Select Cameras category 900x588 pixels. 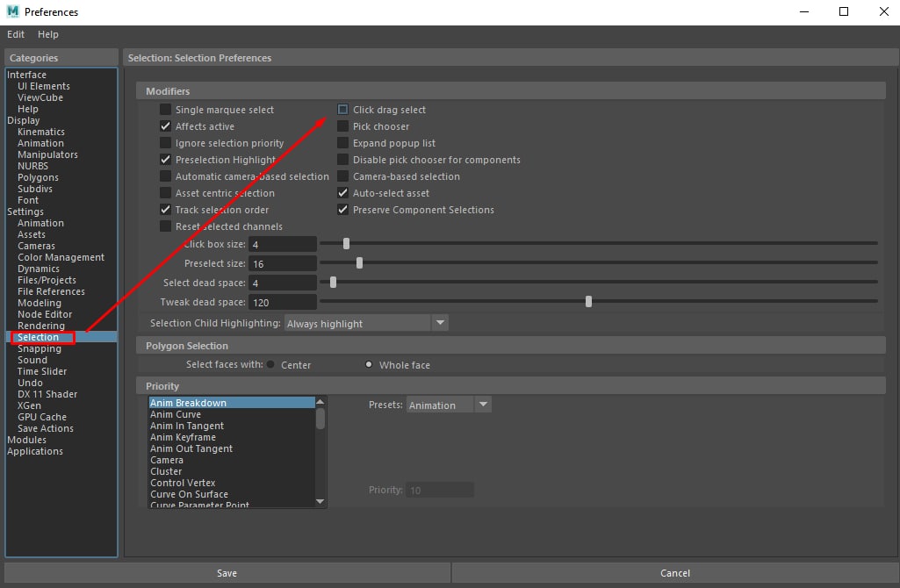(x=36, y=246)
